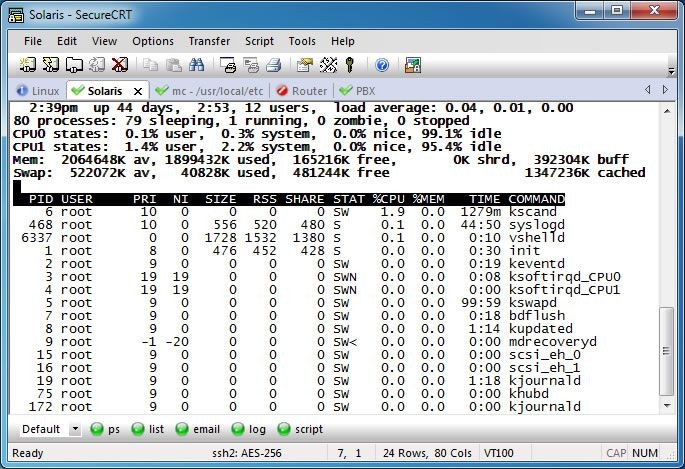This screenshot has height=469, width=685.
Task: Open Help with blue question-mark icon
Action: 382,66
